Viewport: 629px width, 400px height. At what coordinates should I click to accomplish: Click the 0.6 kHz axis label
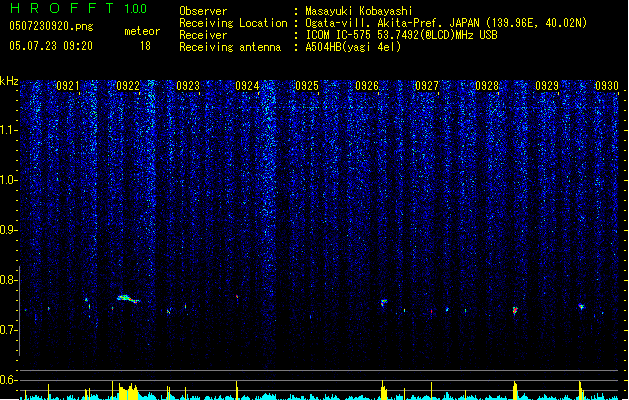(9, 380)
